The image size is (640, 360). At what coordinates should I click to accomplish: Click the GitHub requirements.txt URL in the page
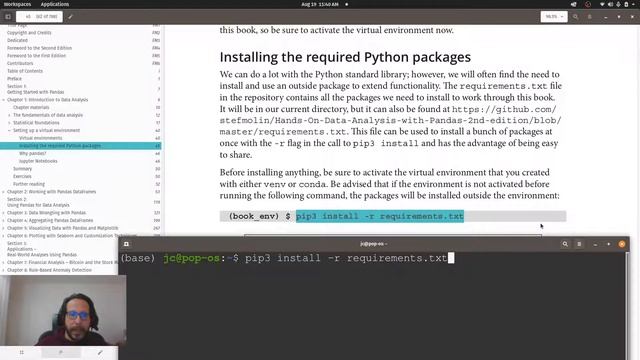(x=390, y=120)
